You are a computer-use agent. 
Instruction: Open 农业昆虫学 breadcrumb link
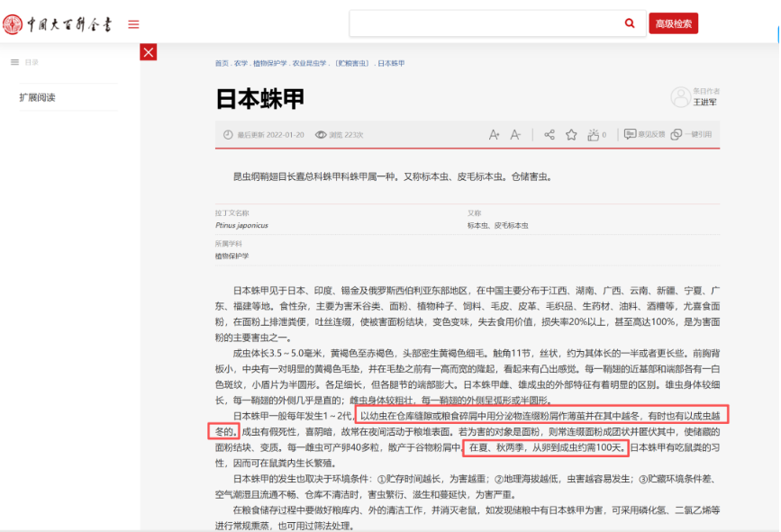311,64
